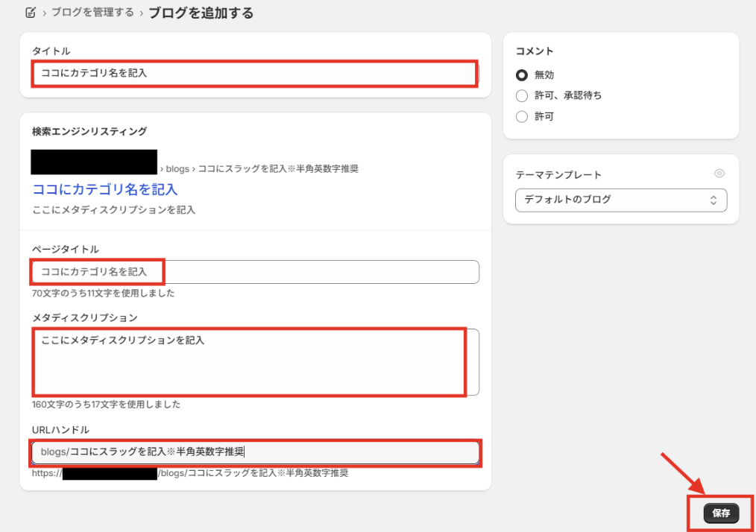This screenshot has width=756, height=532.
Task: Click into the ページタイトル field
Action: point(255,272)
